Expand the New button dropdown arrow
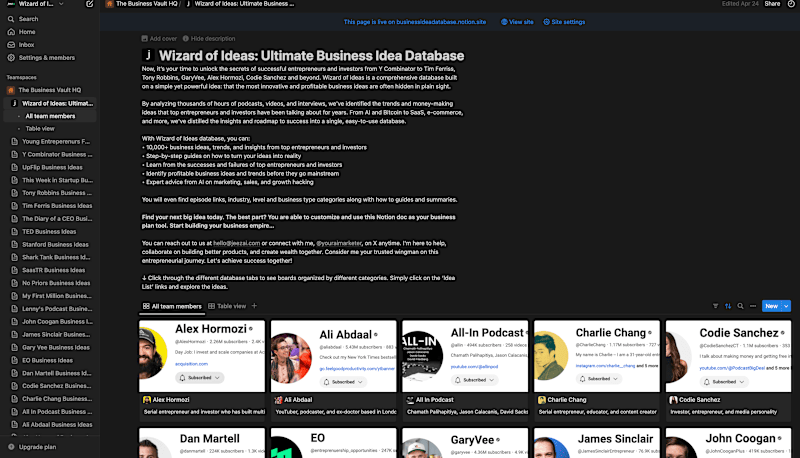The image size is (800, 458). coord(786,306)
